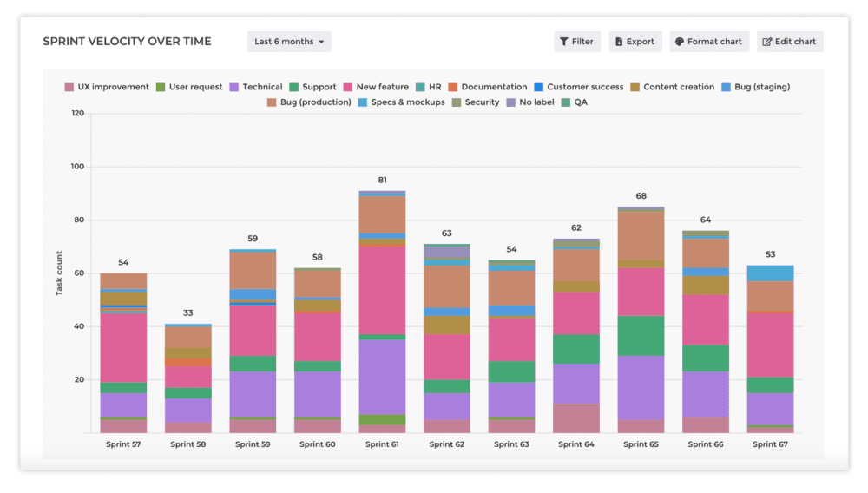Click the New feature legend label
The height and width of the screenshot is (493, 868).
383,87
